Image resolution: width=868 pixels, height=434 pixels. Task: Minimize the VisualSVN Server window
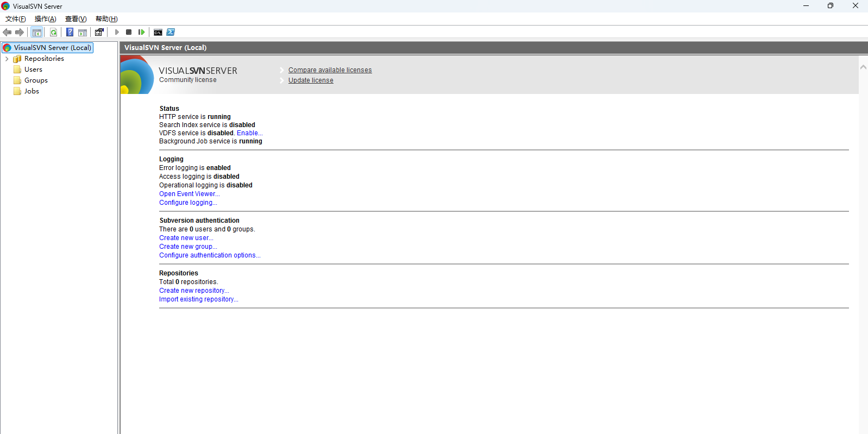[x=806, y=6]
